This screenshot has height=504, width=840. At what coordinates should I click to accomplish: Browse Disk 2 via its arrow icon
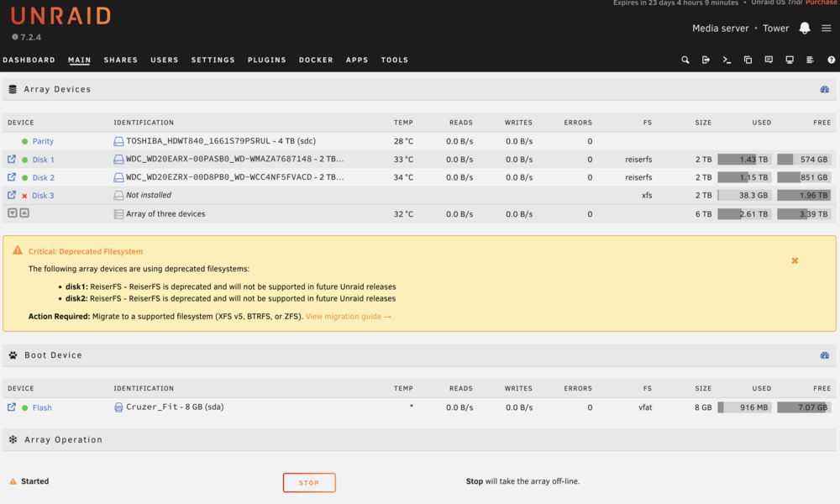pyautogui.click(x=11, y=176)
